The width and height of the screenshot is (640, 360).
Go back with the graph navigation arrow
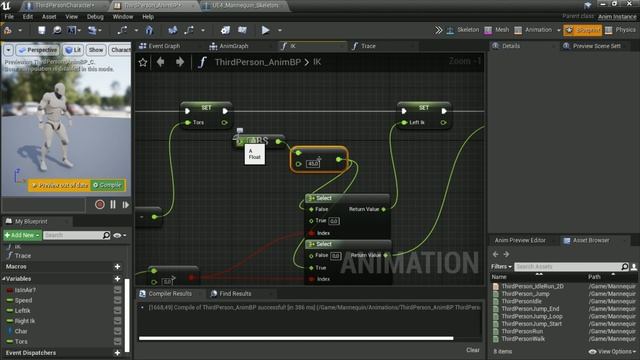[160, 62]
